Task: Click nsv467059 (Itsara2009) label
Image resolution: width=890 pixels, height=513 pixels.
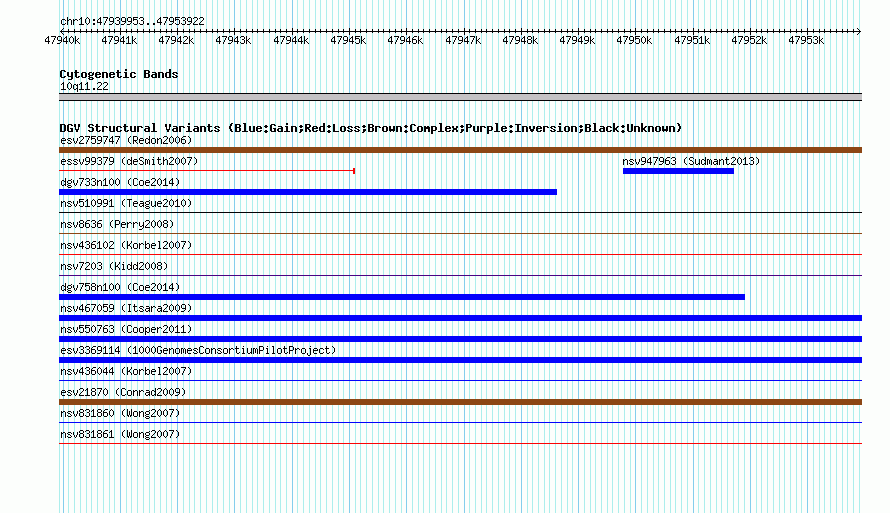Action: (x=126, y=308)
